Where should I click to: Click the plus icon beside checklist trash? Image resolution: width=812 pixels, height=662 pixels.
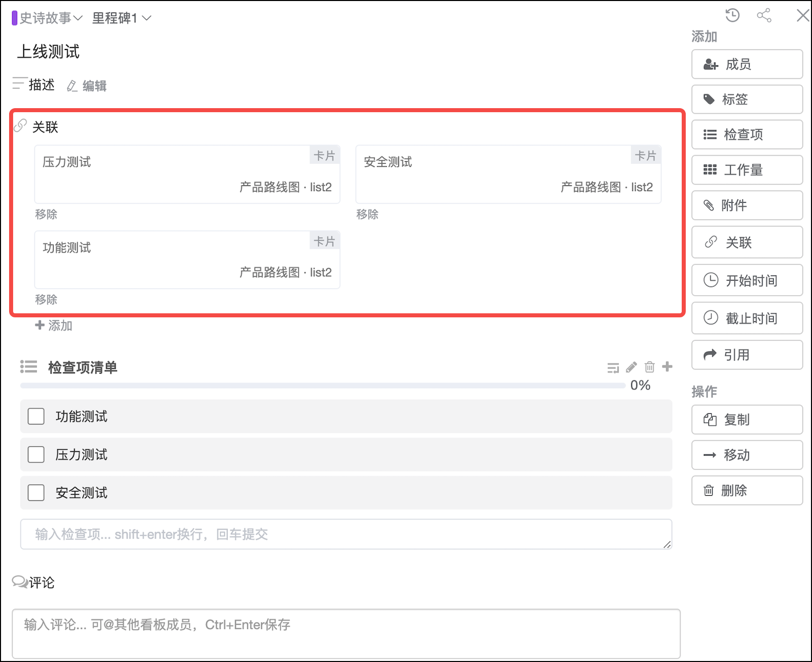tap(667, 366)
